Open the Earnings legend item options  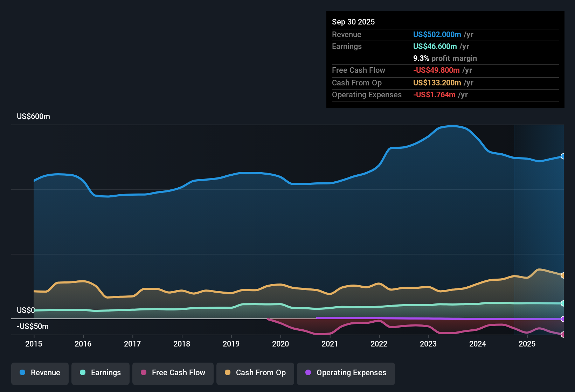pos(100,373)
